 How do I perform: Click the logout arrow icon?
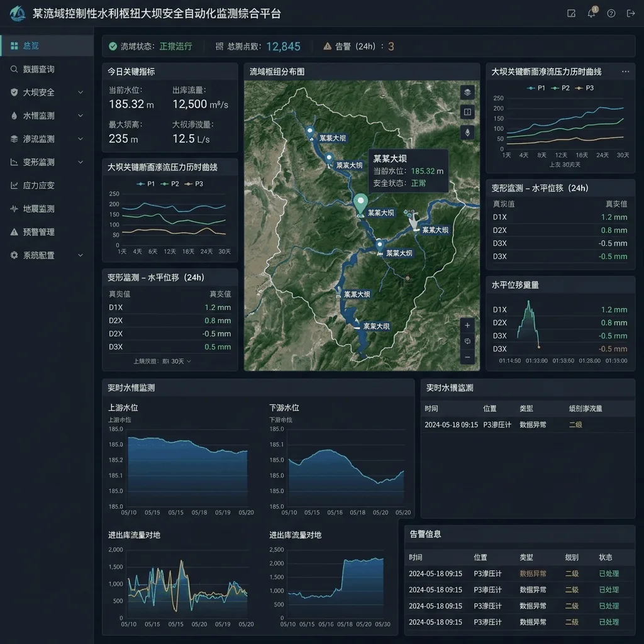tap(631, 14)
